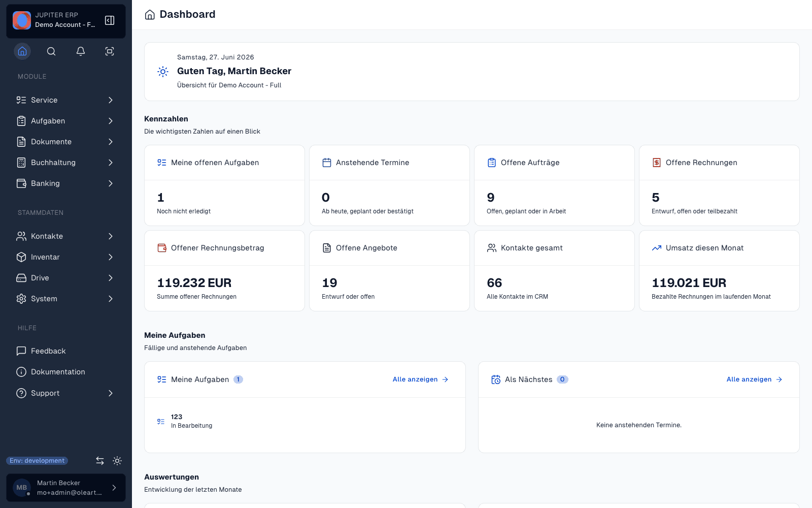This screenshot has width=812, height=508.
Task: Open the home icon in sidebar
Action: coord(22,51)
